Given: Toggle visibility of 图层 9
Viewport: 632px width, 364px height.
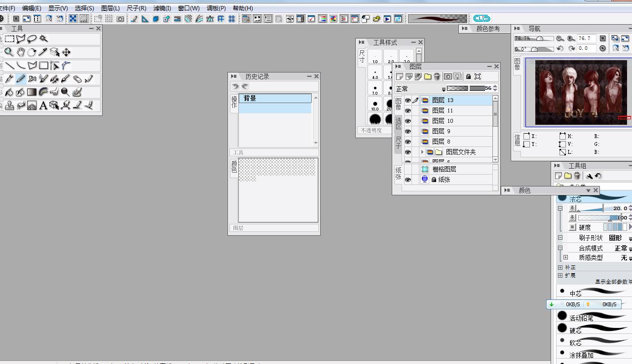Looking at the screenshot, I should pyautogui.click(x=408, y=132).
